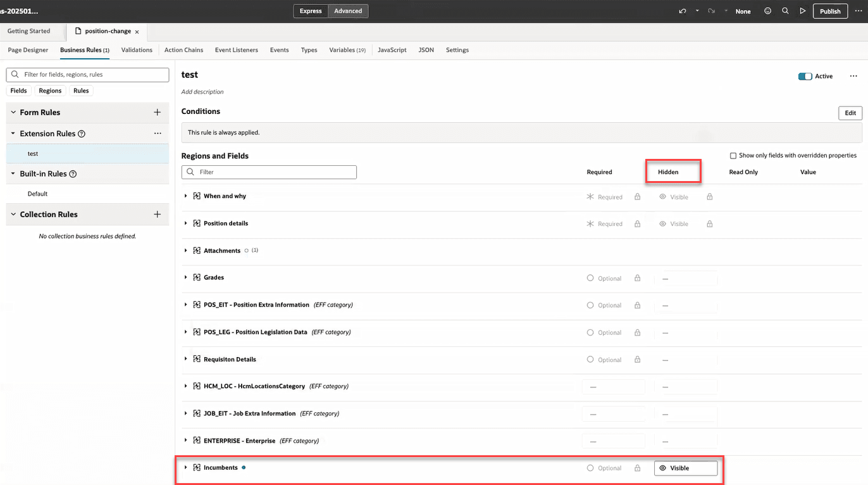Click the lock icon in Grades row
Viewport: 868px width, 485px height.
637,278
